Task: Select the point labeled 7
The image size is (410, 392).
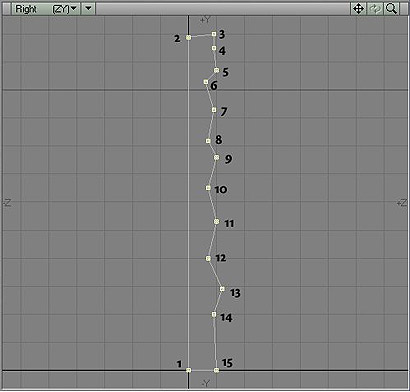Action: click(214, 110)
